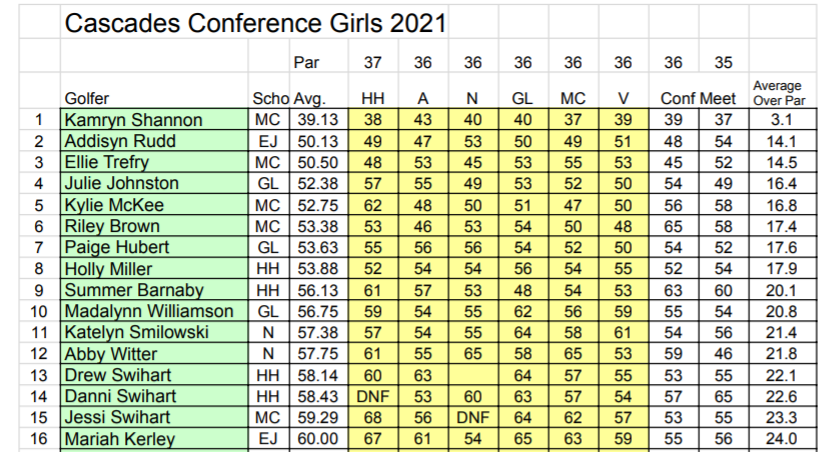The height and width of the screenshot is (452, 823).
Task: Click the 'Par' label cell
Action: click(306, 62)
